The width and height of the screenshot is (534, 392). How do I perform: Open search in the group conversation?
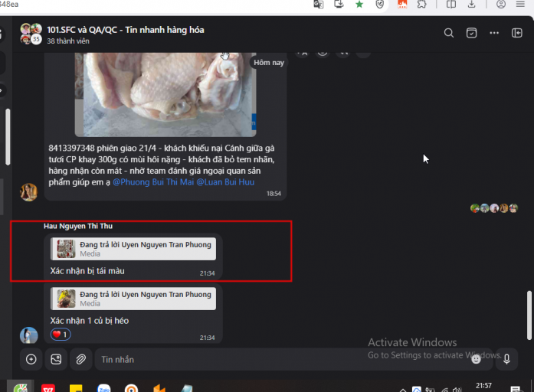448,33
